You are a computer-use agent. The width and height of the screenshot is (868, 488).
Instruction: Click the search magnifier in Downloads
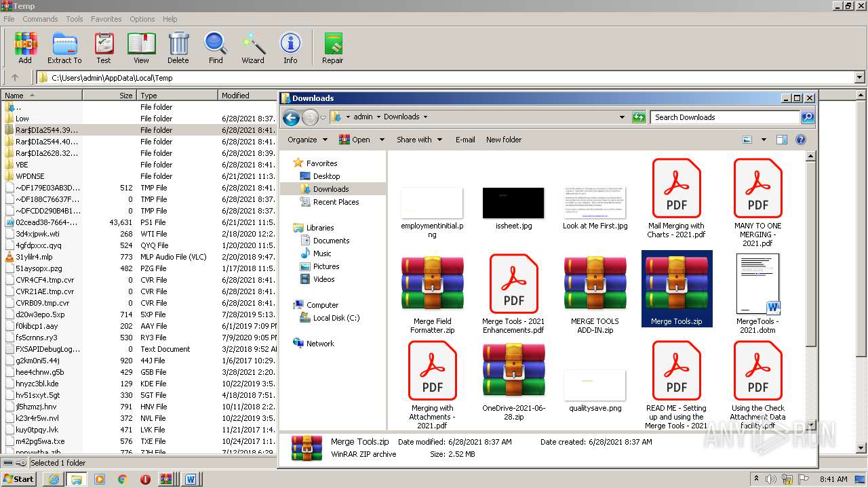(807, 117)
